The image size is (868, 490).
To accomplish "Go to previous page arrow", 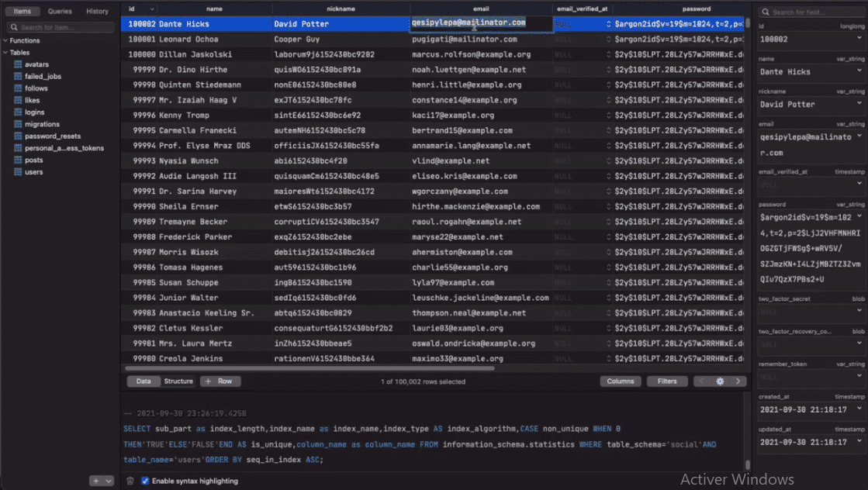I will 702,381.
